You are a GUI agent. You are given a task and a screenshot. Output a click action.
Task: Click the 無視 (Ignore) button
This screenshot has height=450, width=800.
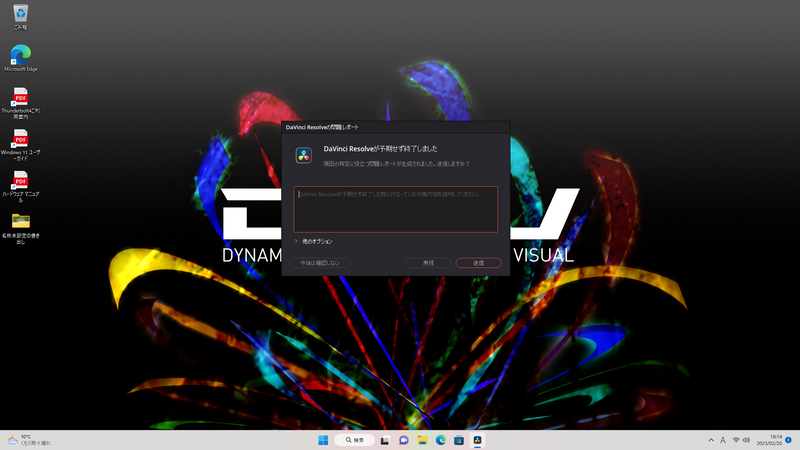pyautogui.click(x=429, y=263)
